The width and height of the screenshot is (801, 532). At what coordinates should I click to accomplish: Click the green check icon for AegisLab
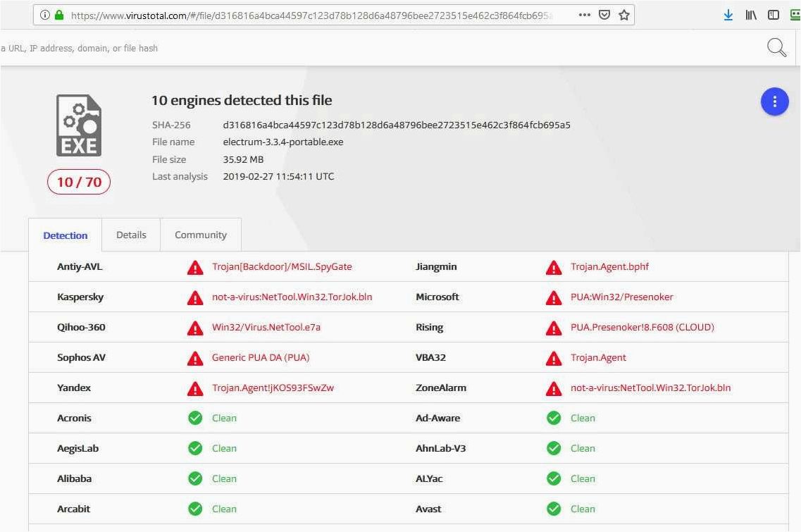(195, 448)
